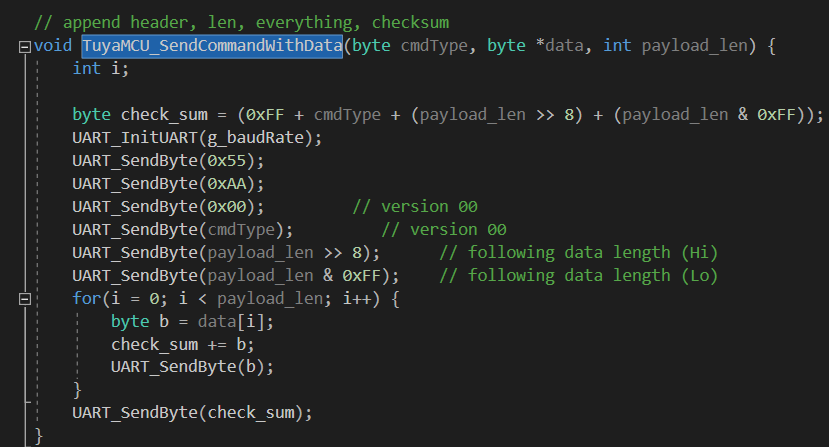Click 'byte b = data[i];' line

pyautogui.click(x=192, y=322)
